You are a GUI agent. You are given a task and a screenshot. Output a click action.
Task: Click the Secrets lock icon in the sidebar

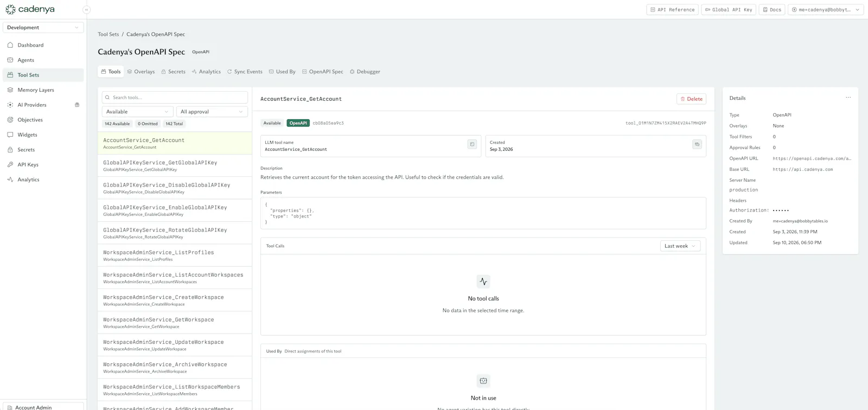(10, 150)
